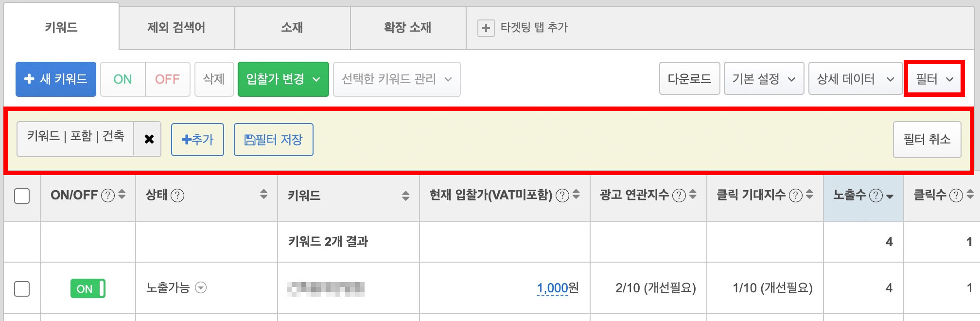Remove the 키워드 포함 건축 filter chip
This screenshot has height=321, width=980.
coord(149,139)
